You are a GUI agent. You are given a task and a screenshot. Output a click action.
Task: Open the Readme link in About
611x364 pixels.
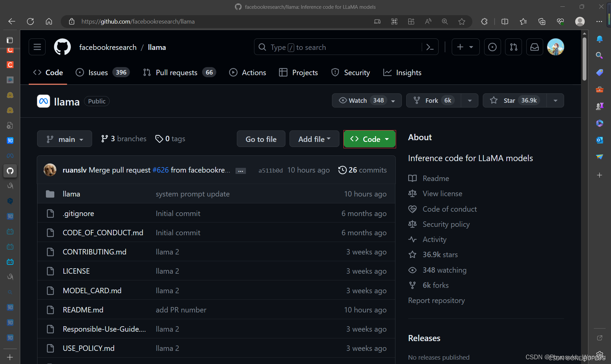(428, 178)
